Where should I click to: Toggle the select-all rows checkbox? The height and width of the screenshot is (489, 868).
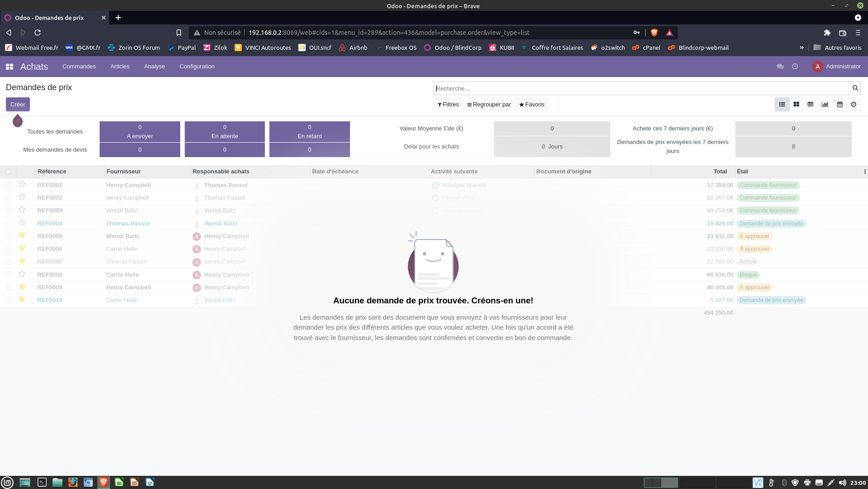tap(9, 172)
